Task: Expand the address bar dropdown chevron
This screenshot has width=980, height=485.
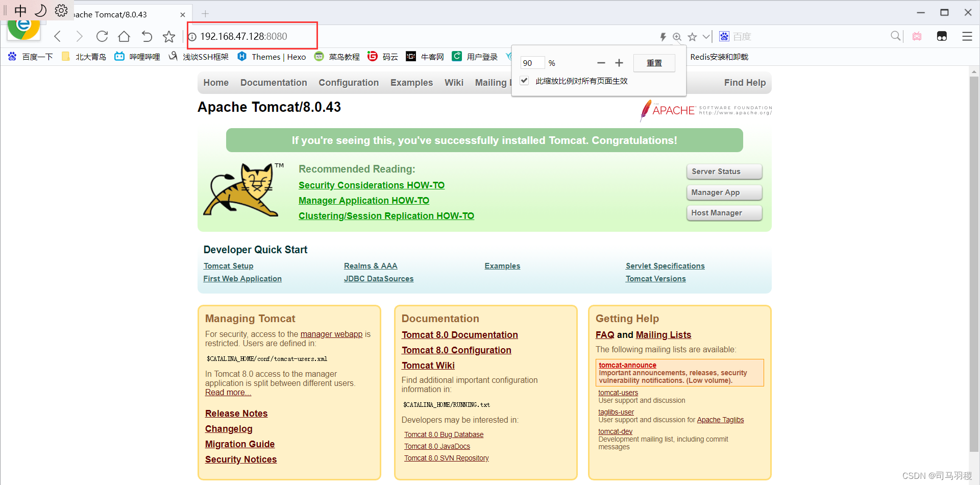Action: [706, 37]
